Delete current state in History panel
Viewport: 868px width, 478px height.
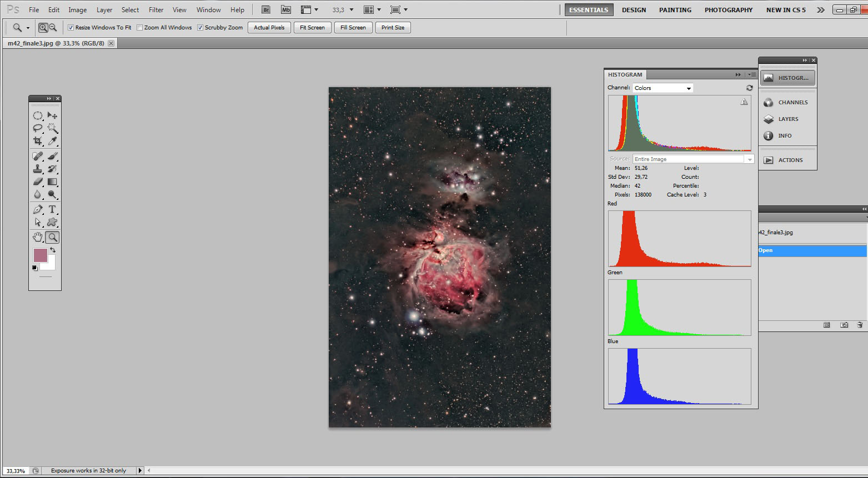pyautogui.click(x=860, y=325)
